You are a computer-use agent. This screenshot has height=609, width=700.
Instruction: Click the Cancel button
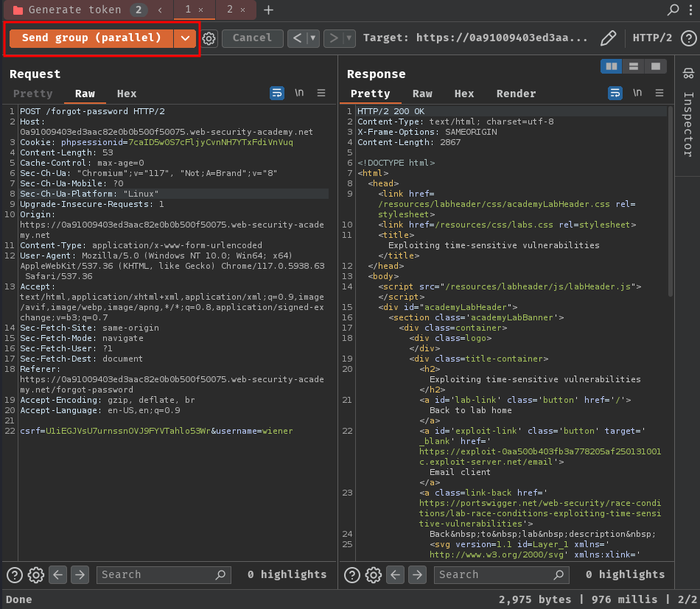[252, 38]
